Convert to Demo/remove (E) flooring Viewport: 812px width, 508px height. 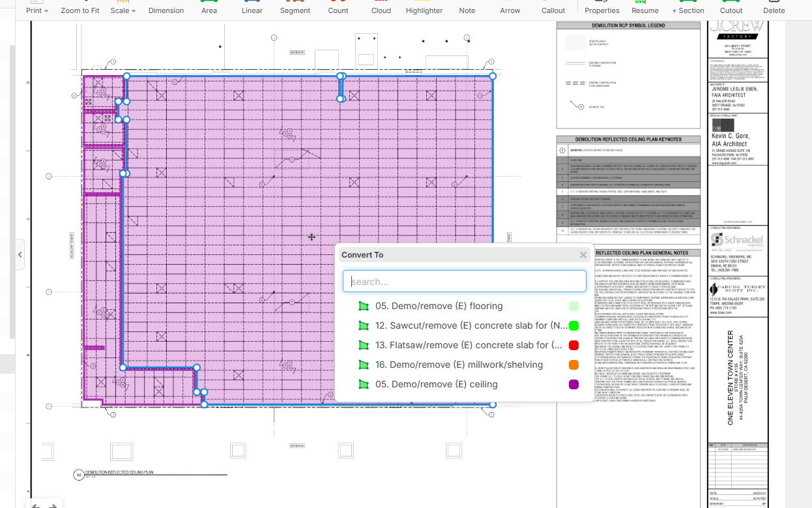[439, 306]
